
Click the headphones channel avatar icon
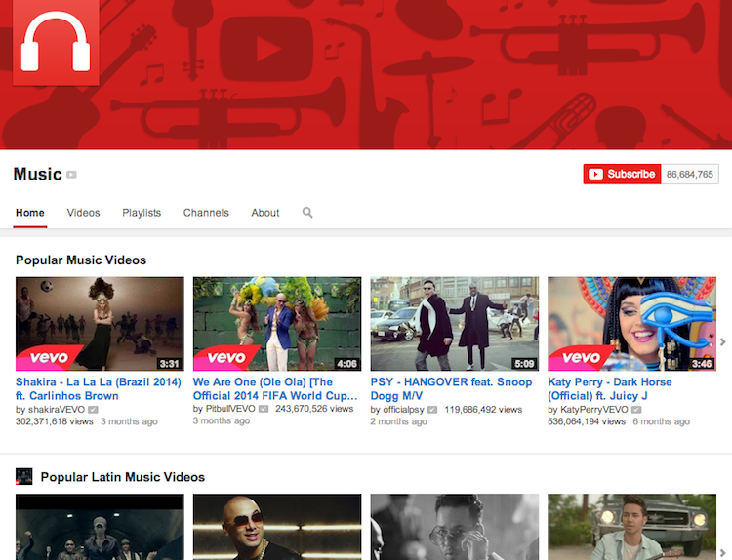click(x=56, y=43)
